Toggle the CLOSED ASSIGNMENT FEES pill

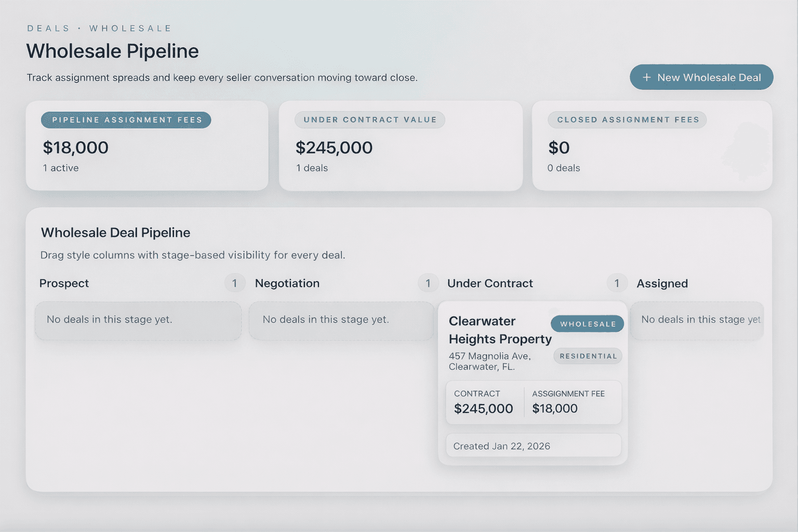[x=627, y=119]
